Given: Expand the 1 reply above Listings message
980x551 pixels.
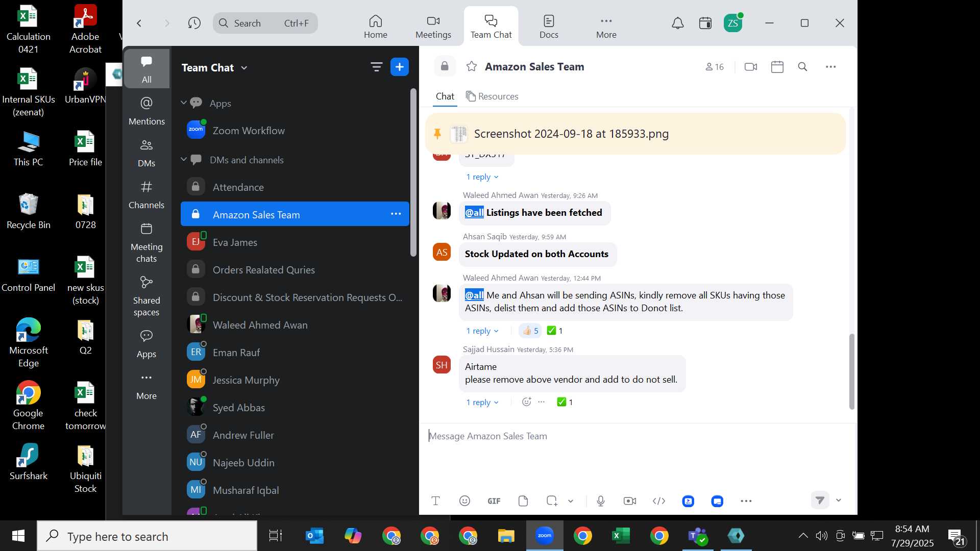Looking at the screenshot, I should [x=482, y=177].
